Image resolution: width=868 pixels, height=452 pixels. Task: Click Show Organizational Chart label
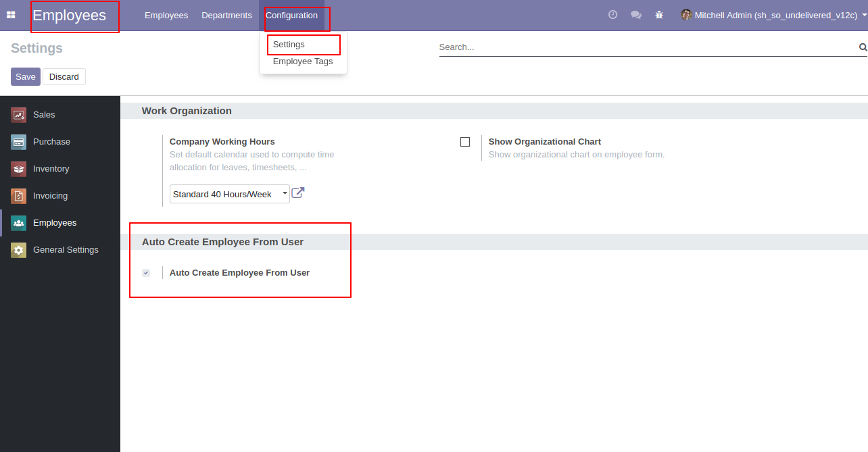(545, 142)
